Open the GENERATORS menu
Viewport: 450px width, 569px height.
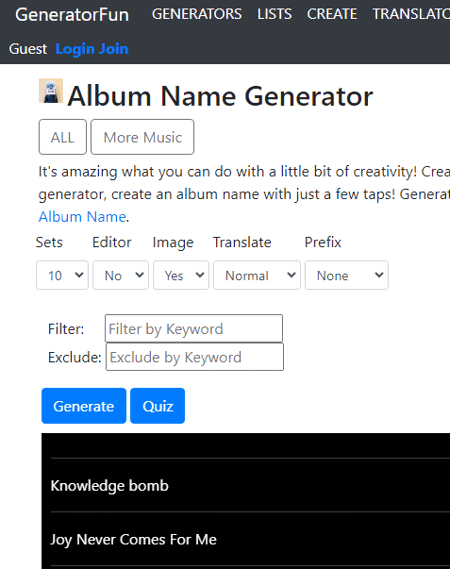[x=197, y=14]
